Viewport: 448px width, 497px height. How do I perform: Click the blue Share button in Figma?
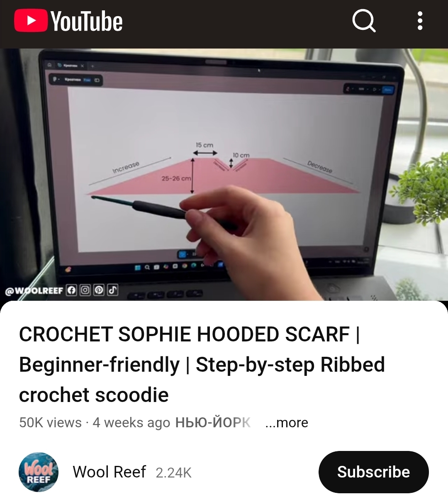[x=388, y=90]
